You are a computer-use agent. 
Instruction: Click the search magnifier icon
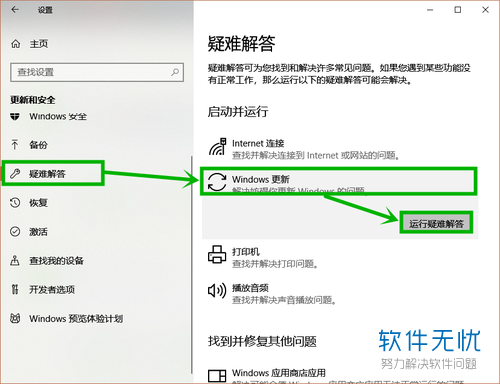[175, 72]
